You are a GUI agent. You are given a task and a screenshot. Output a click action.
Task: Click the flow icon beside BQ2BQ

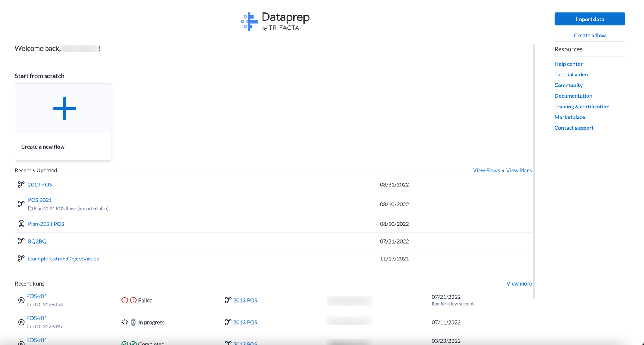[21, 241]
